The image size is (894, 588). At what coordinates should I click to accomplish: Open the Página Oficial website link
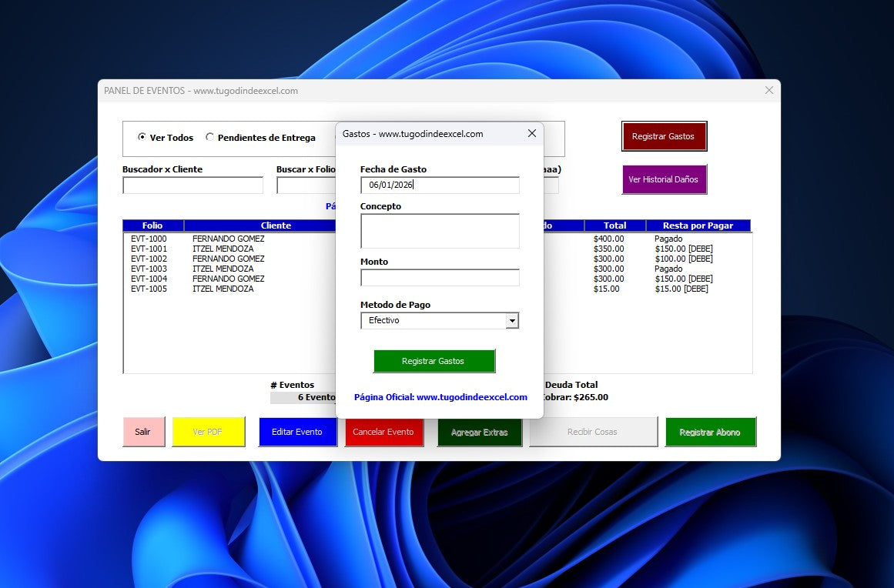tap(440, 397)
